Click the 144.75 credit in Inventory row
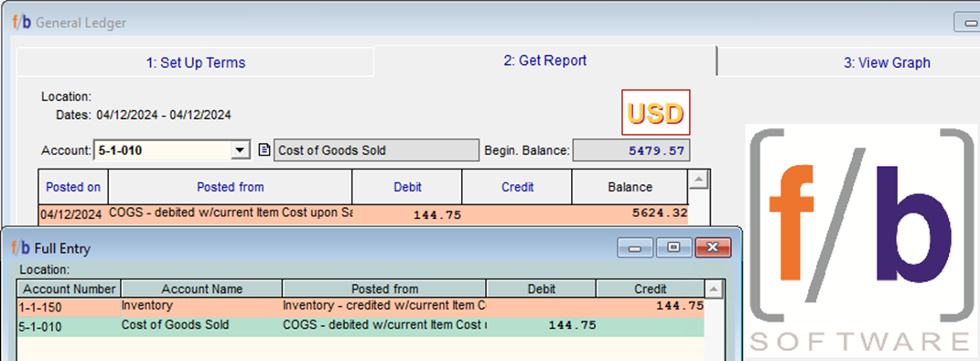Viewport: 980px width, 361px height. point(680,307)
